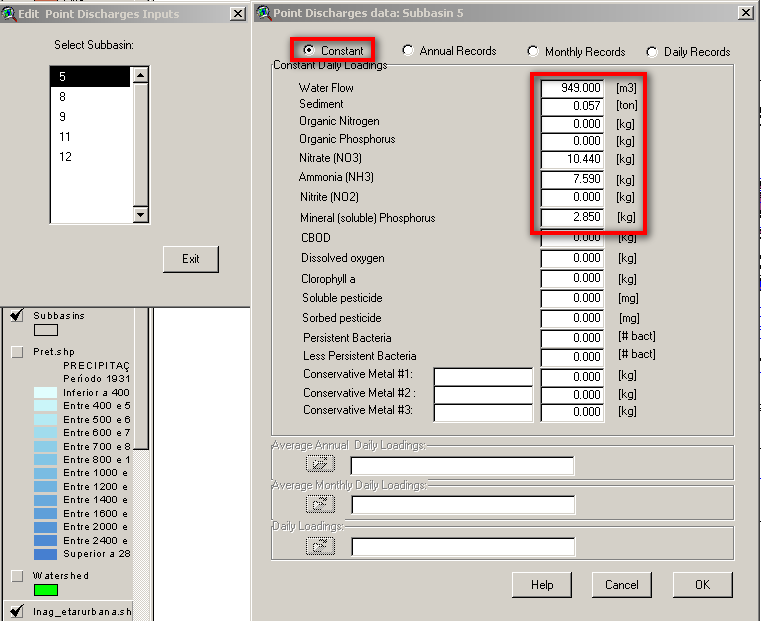The image size is (761, 621).
Task: Click the Point Discharges data window title icon
Action: point(263,13)
